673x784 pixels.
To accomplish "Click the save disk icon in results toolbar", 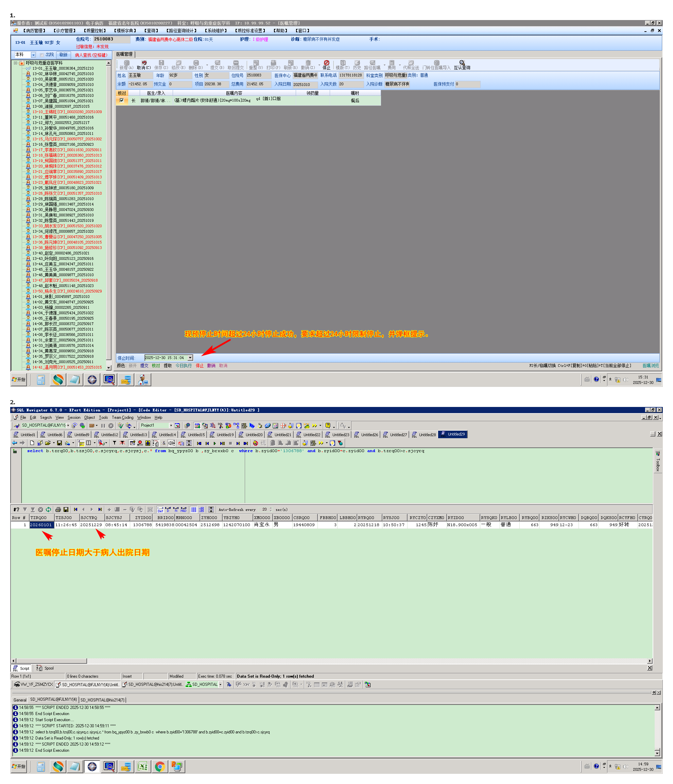I will coord(66,510).
